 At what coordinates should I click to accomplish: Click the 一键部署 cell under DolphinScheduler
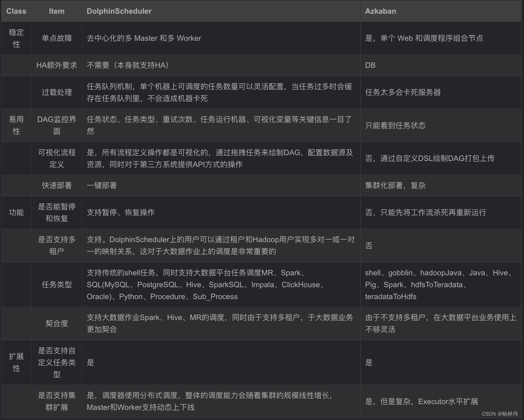coord(101,185)
